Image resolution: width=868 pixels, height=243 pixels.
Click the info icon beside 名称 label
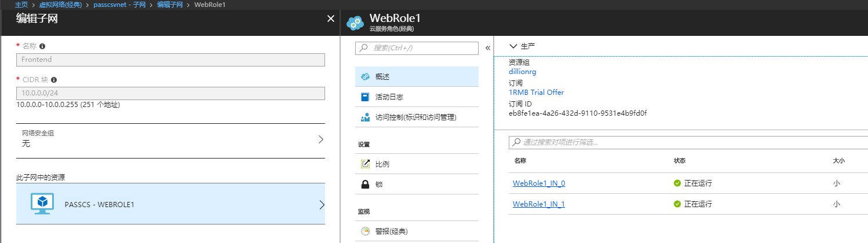[42, 46]
